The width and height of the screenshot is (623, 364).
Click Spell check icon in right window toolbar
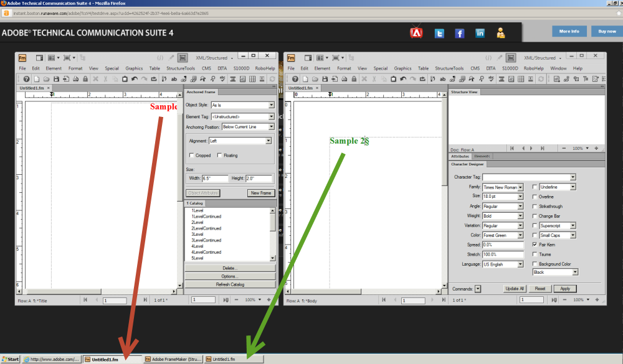(491, 79)
